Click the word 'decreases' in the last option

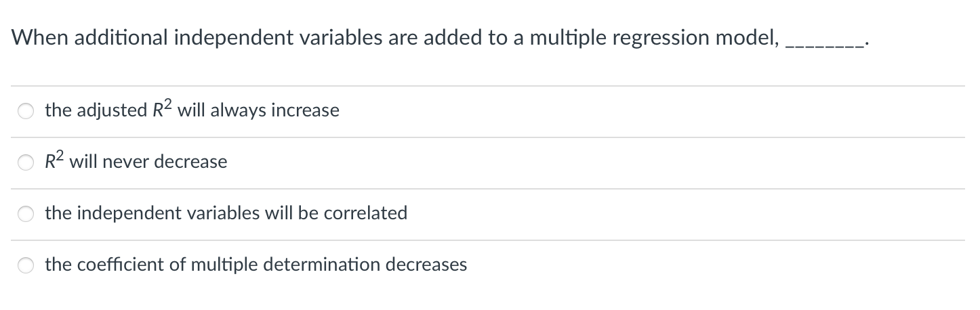click(x=426, y=264)
